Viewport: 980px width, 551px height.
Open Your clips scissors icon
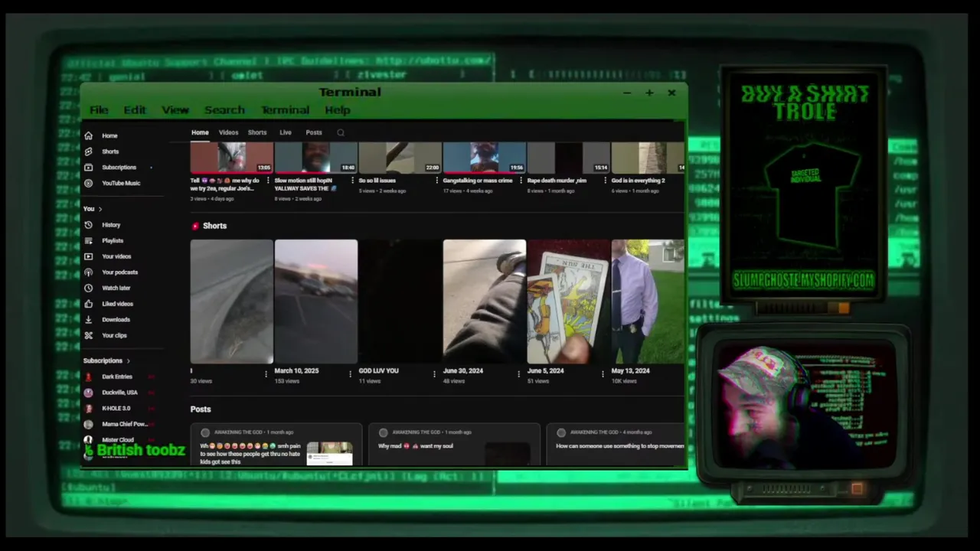88,335
